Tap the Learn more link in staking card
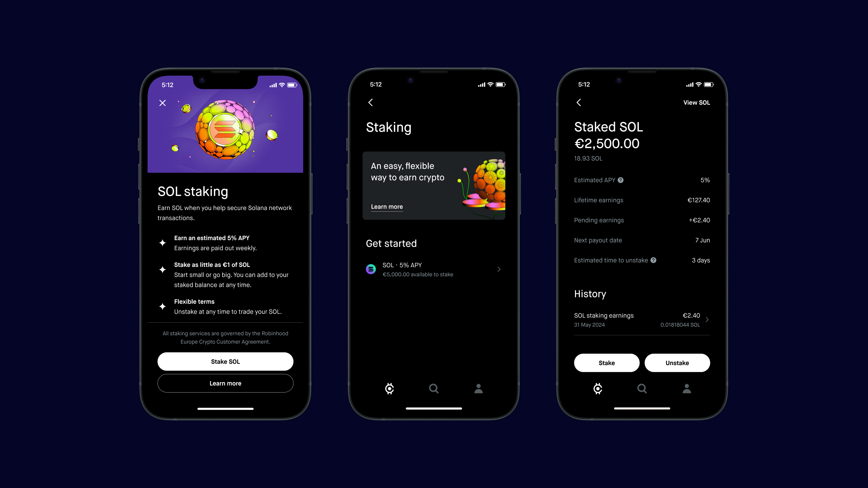 click(x=386, y=206)
